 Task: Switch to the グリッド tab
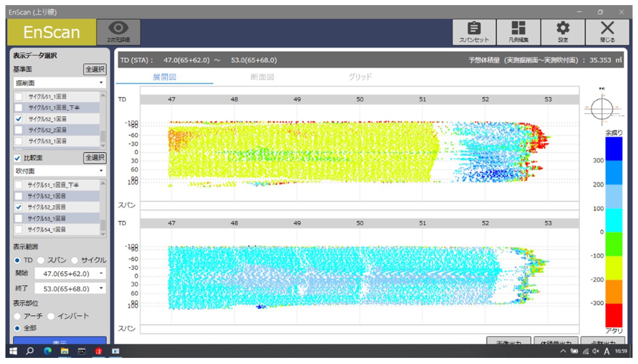pyautogui.click(x=360, y=77)
